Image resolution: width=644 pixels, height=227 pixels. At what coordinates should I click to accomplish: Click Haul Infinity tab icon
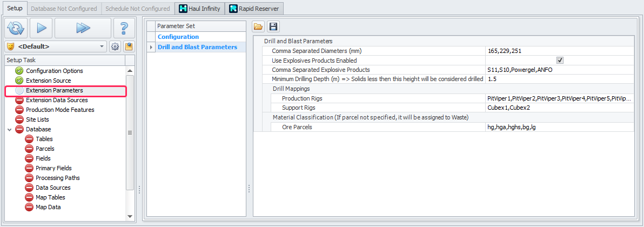pyautogui.click(x=183, y=8)
